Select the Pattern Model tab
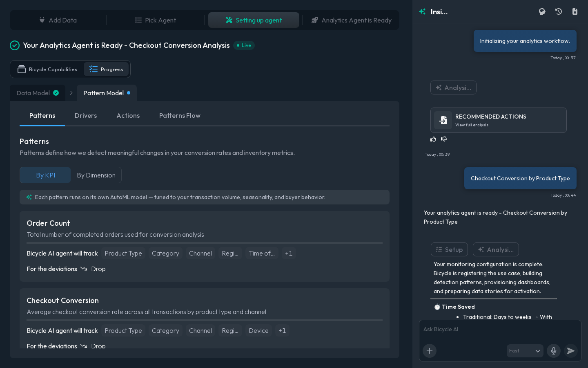The image size is (588, 368). (107, 93)
